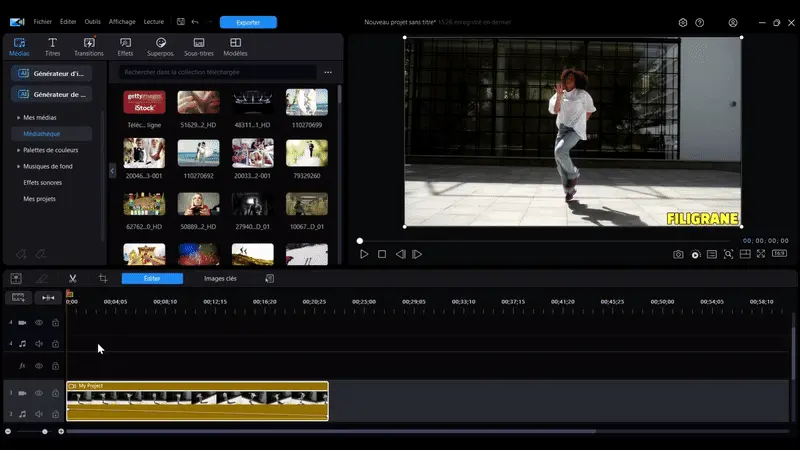
Task: Click the crop tool icon
Action: coord(102,278)
